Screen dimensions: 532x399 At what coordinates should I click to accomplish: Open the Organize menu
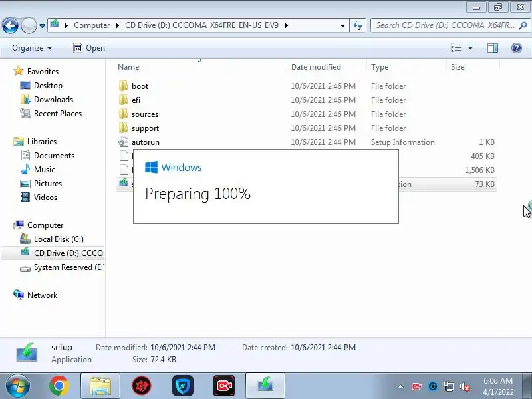pyautogui.click(x=32, y=48)
